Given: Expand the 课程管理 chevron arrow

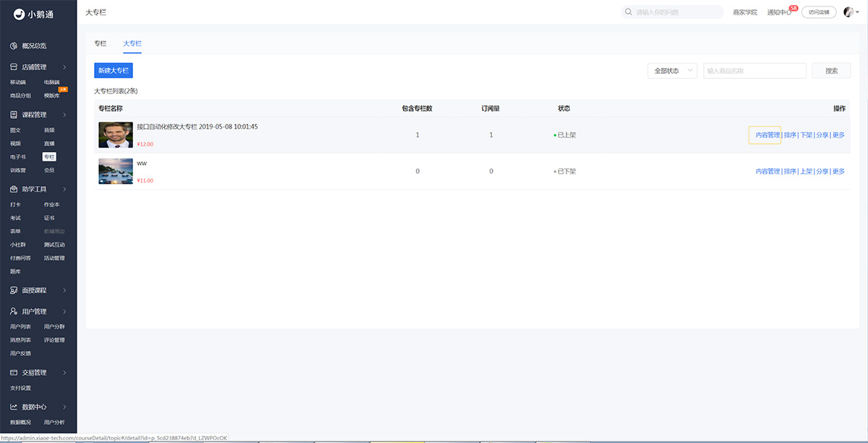Looking at the screenshot, I should [x=64, y=114].
